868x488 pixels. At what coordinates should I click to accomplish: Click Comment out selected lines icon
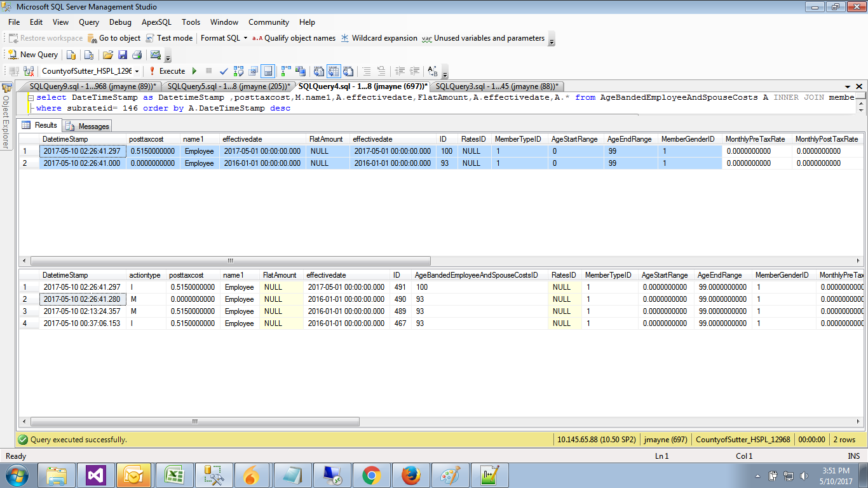[x=367, y=71]
